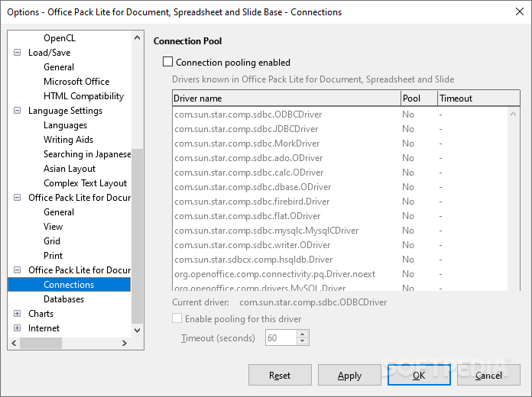This screenshot has height=397, width=532.
Task: Collapse the Office Pack Lite node above Connections
Action: tap(17, 270)
